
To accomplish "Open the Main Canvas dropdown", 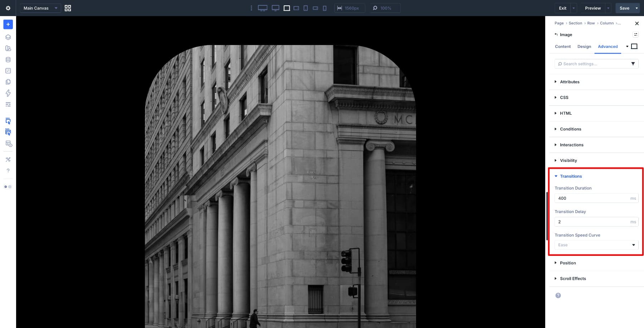I will [x=39, y=8].
